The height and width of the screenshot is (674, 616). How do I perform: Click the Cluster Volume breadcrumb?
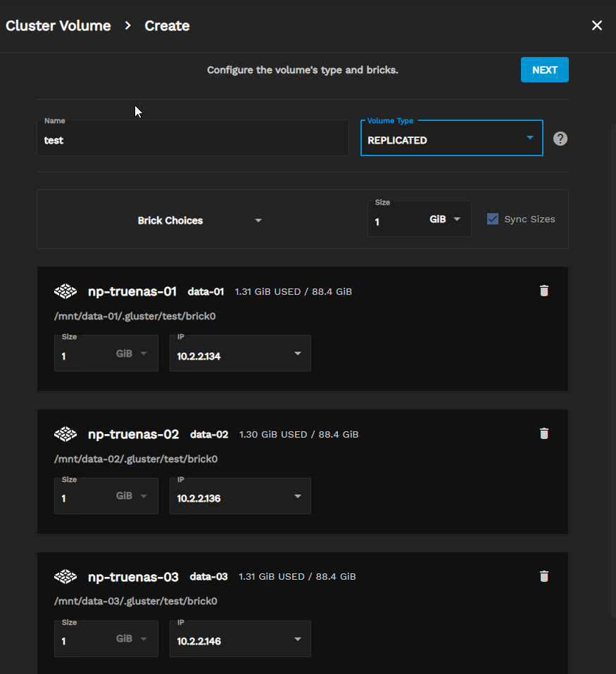pos(58,26)
